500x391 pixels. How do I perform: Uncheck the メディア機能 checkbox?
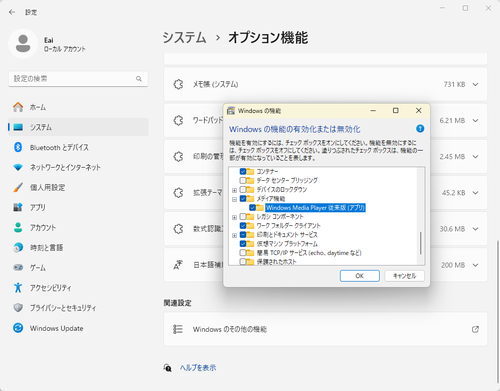tap(243, 199)
